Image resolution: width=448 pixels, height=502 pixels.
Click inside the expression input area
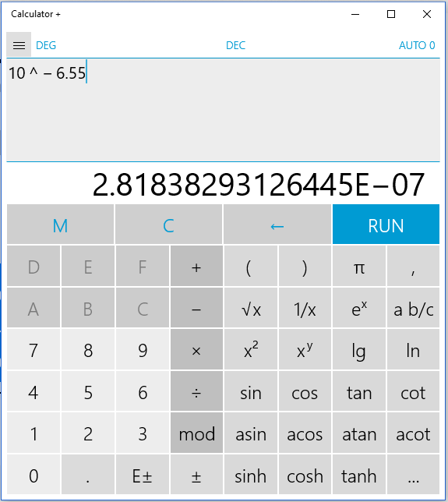223,110
